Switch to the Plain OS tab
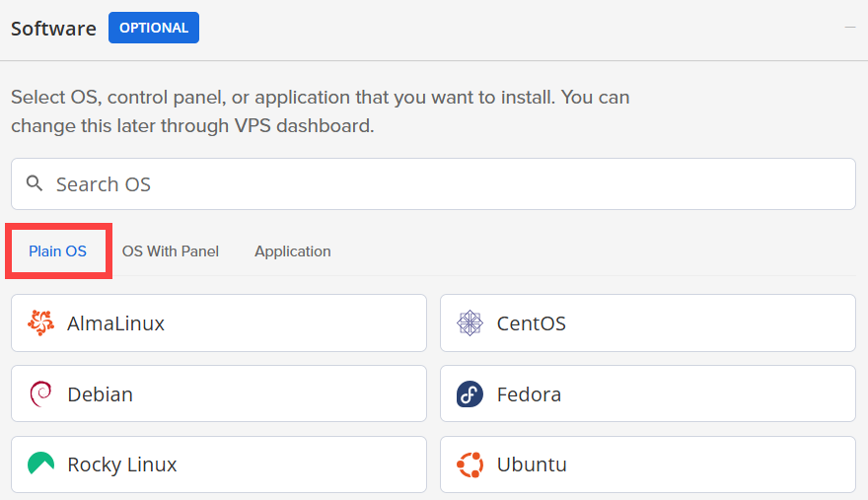This screenshot has height=500, width=868. pos(57,251)
